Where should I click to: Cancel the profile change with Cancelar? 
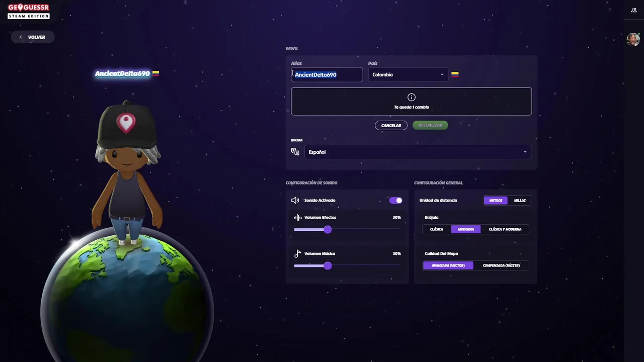391,125
